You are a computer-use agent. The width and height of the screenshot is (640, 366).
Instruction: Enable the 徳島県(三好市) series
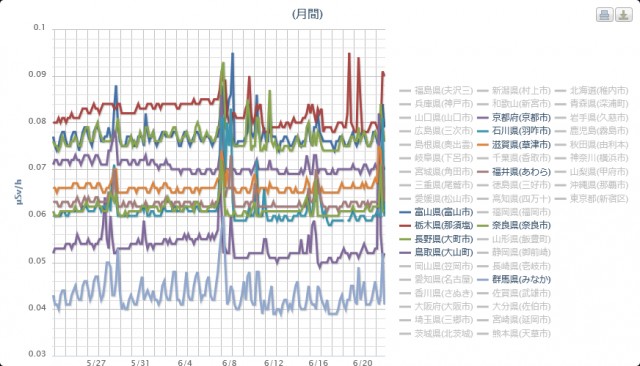tap(514, 185)
